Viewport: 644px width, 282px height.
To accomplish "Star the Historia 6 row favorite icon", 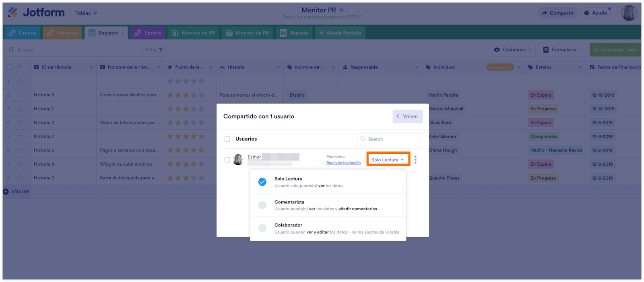I will [x=19, y=95].
